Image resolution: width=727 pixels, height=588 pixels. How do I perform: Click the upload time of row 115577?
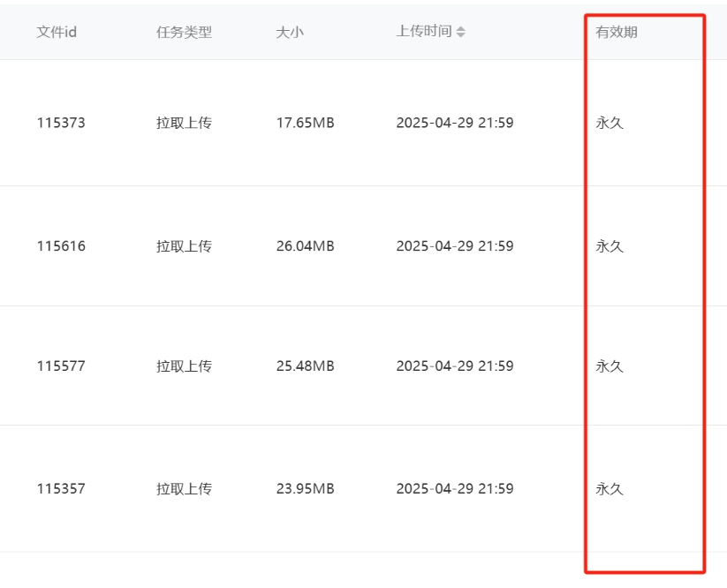point(455,366)
